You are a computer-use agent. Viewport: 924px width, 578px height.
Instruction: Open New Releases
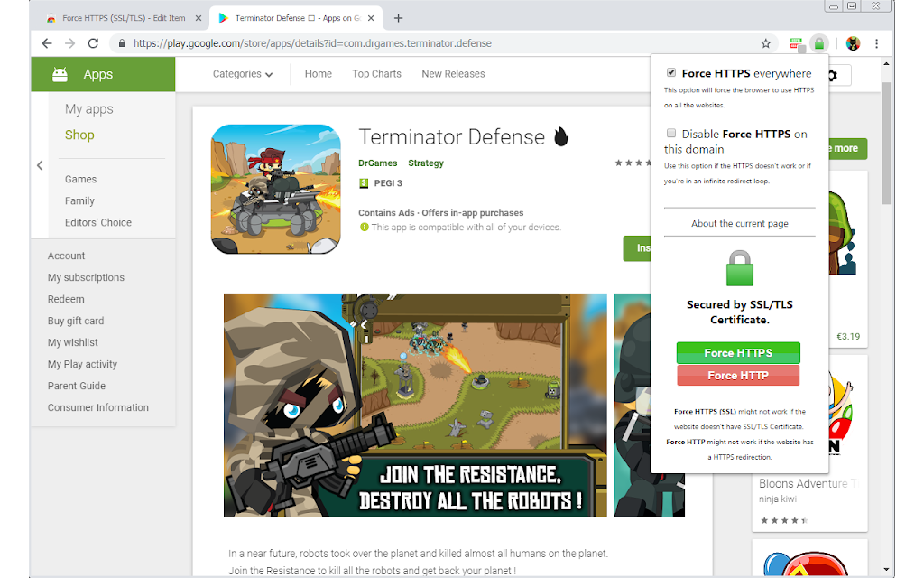tap(453, 74)
